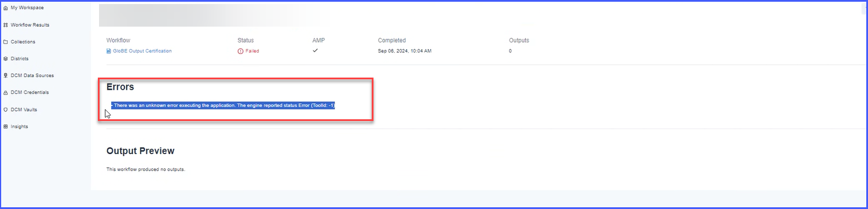This screenshot has height=209, width=868.
Task: Click the AMP checkmark icon
Action: [x=315, y=50]
